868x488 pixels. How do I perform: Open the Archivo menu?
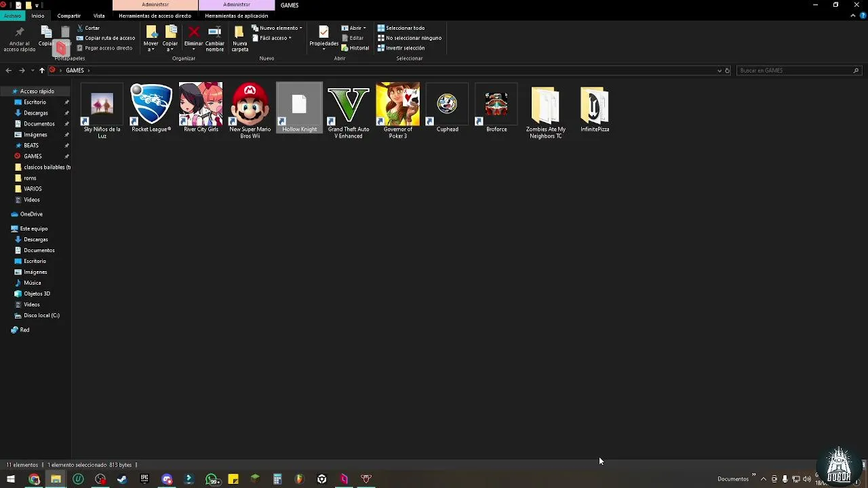click(x=12, y=16)
